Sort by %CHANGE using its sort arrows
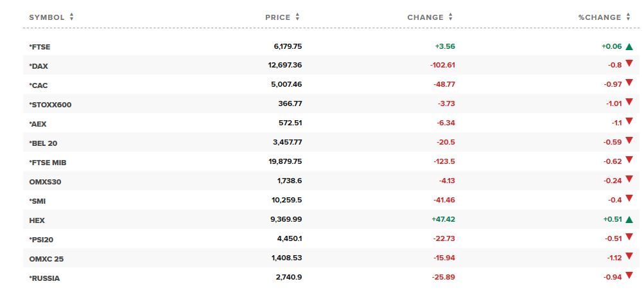Image resolution: width=644 pixels, height=295 pixels. coord(628,17)
